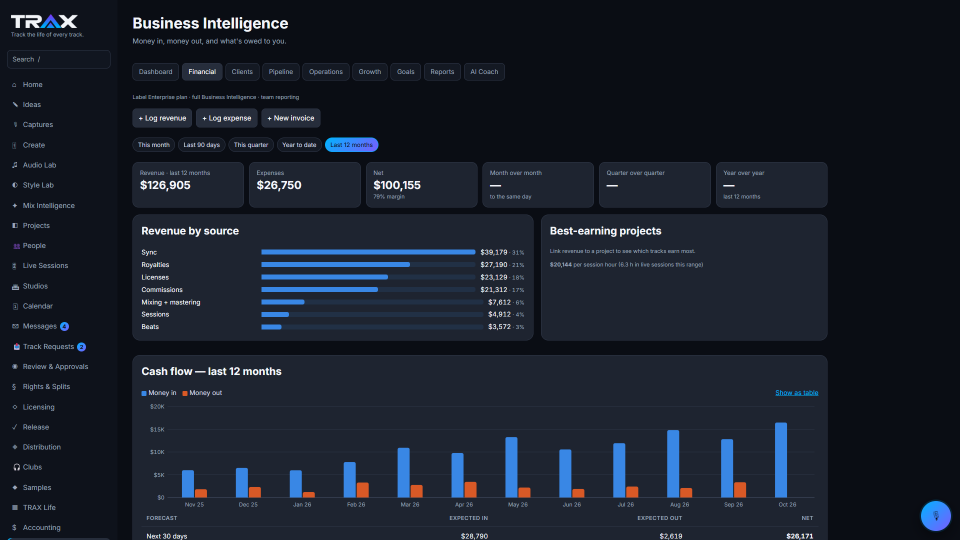Click the Quarter over quarter card
Image resolution: width=960 pixels, height=540 pixels.
[x=654, y=185]
